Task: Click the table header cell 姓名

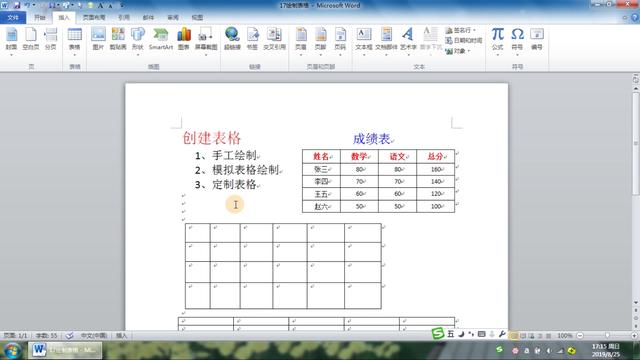Action: [321, 156]
